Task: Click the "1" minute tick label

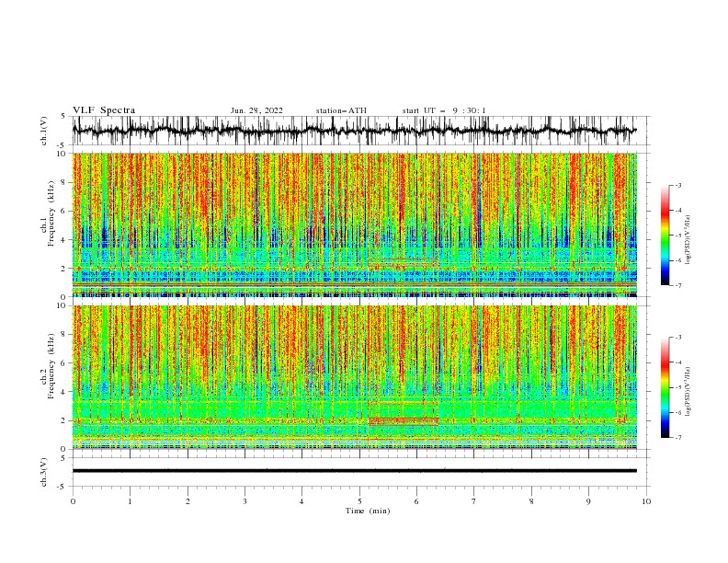Action: tap(130, 501)
